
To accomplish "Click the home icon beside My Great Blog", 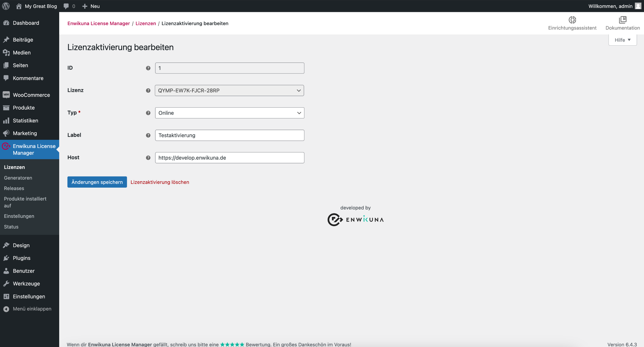I will 19,6.
